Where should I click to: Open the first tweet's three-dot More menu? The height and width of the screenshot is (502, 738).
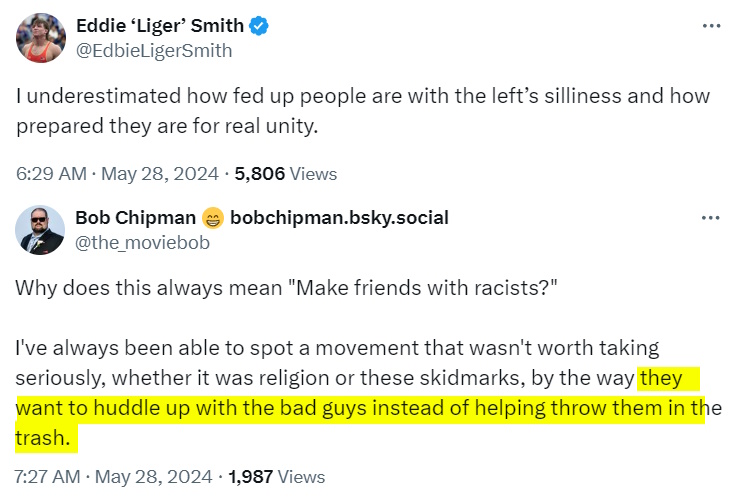click(x=711, y=26)
